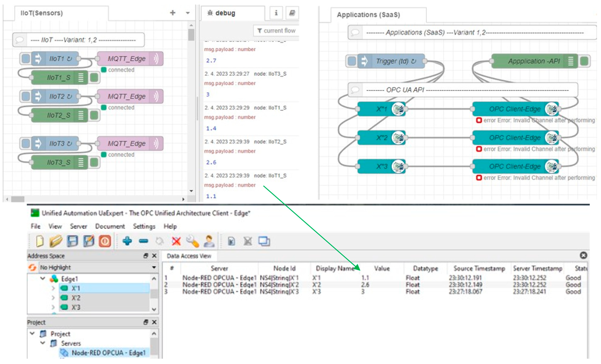
Task: Click the current flow filter button
Action: coord(276,31)
